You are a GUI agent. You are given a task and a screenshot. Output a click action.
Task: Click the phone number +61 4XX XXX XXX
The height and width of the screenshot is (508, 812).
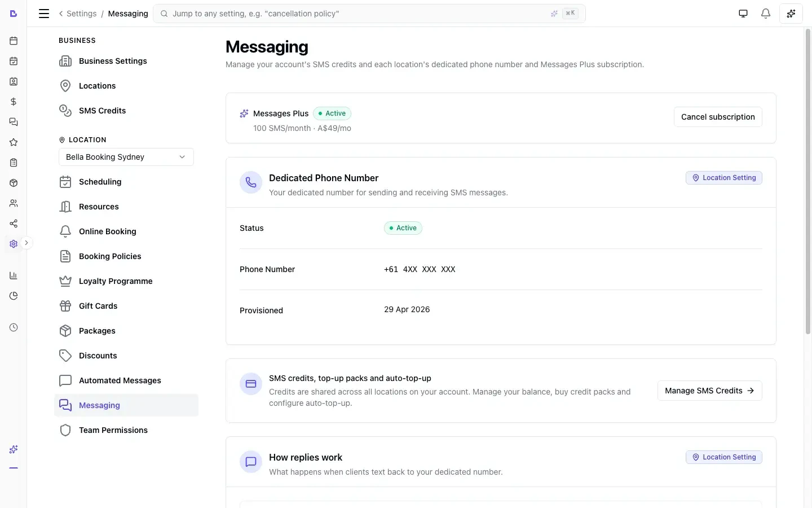point(420,269)
